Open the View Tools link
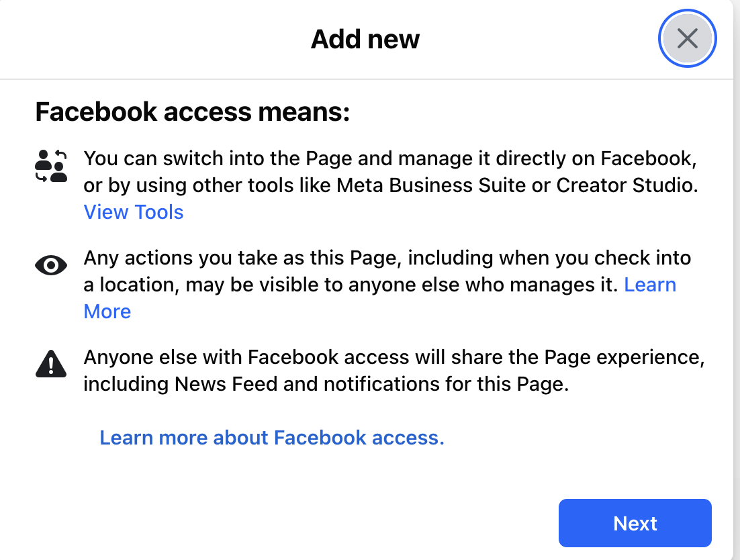The height and width of the screenshot is (560, 740). tap(134, 212)
